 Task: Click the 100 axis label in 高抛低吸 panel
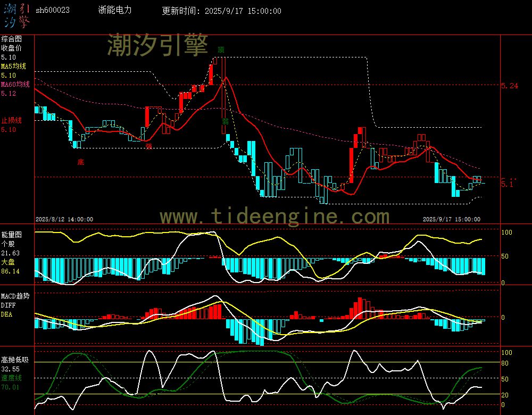tap(506, 353)
